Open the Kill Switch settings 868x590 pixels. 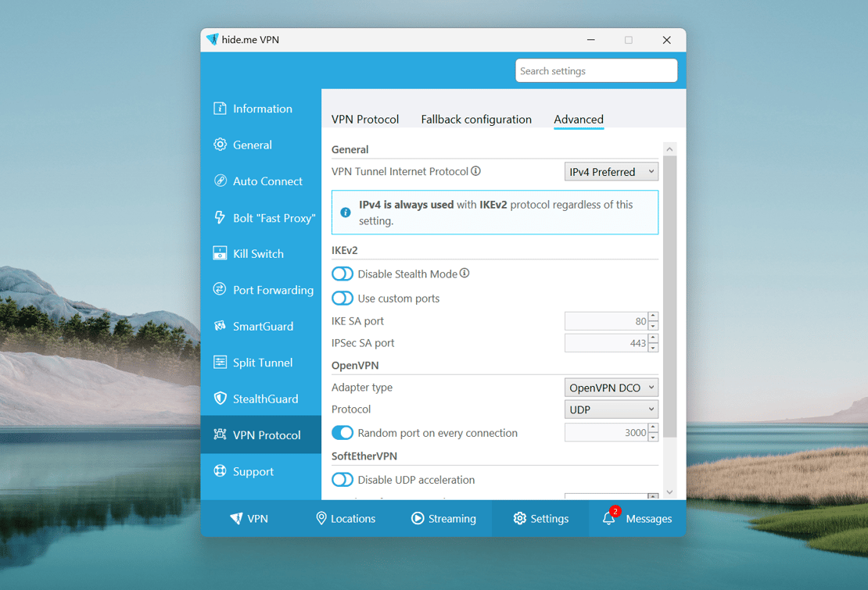(258, 253)
